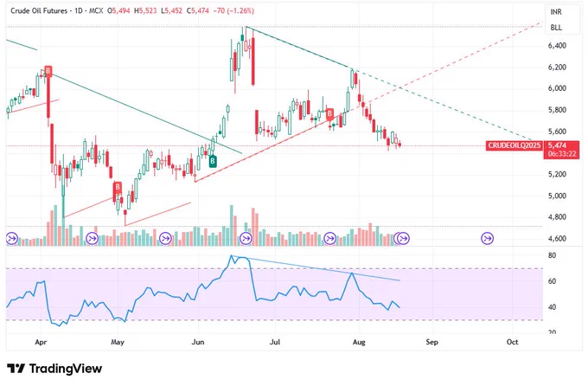This screenshot has width=588, height=386.
Task: Click the 6,200 price axis label
Action: [x=557, y=68]
